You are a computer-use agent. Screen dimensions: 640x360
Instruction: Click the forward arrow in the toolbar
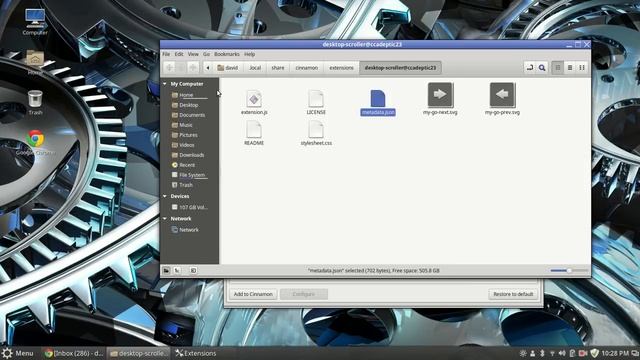click(x=181, y=68)
